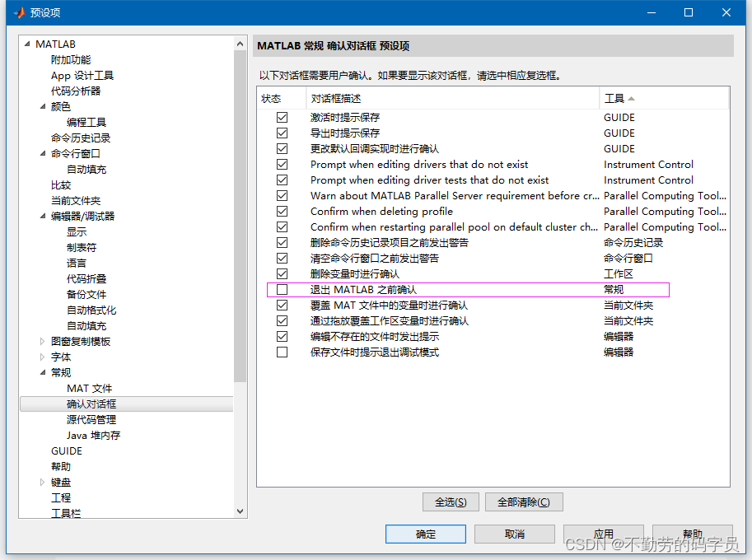Collapse the 命令行窗口 tree node
The image size is (752, 560).
click(43, 153)
